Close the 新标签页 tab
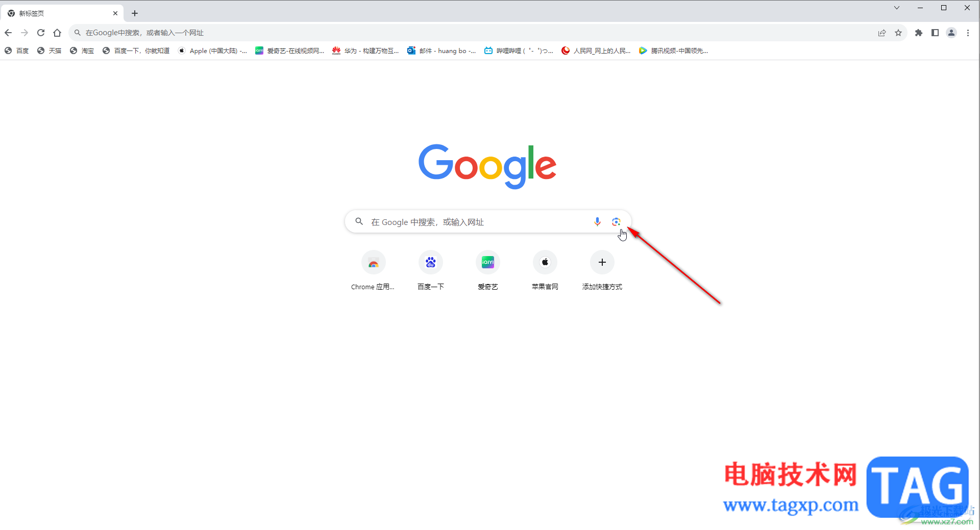Image resolution: width=980 pixels, height=530 pixels. pyautogui.click(x=115, y=13)
